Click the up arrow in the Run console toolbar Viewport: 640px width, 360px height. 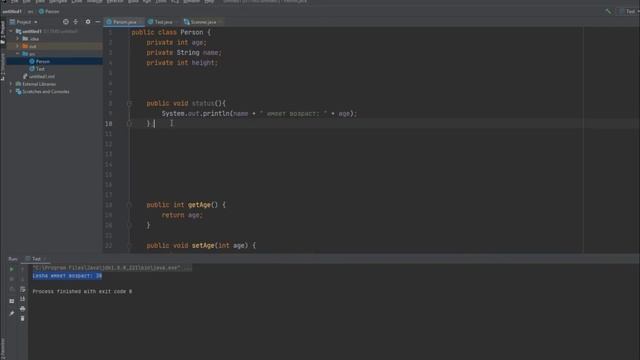(x=22, y=269)
